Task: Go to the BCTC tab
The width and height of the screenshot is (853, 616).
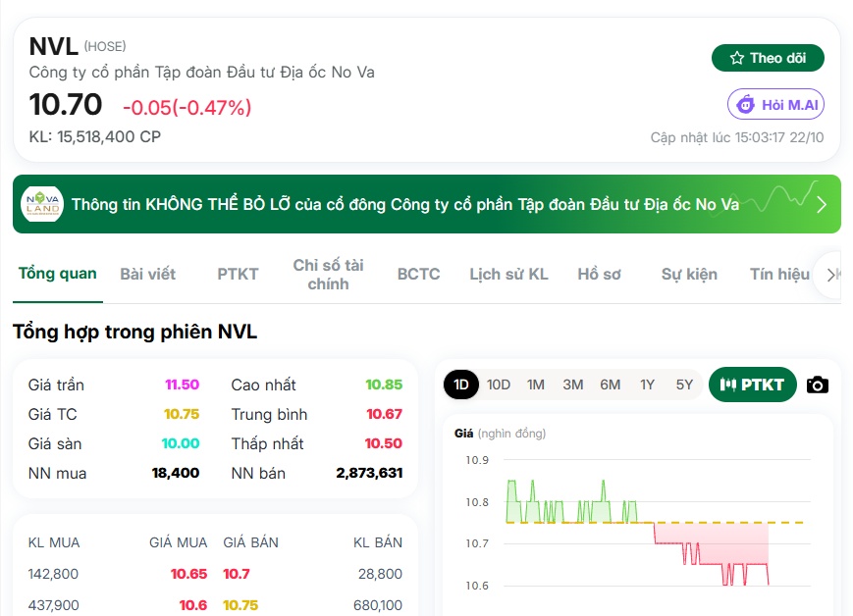Action: point(418,274)
